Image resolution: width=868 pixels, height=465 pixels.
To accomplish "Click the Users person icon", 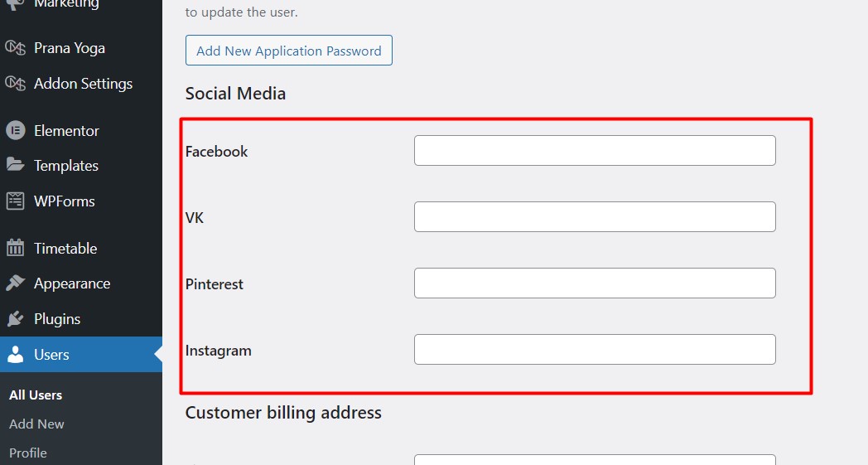I will click(16, 354).
